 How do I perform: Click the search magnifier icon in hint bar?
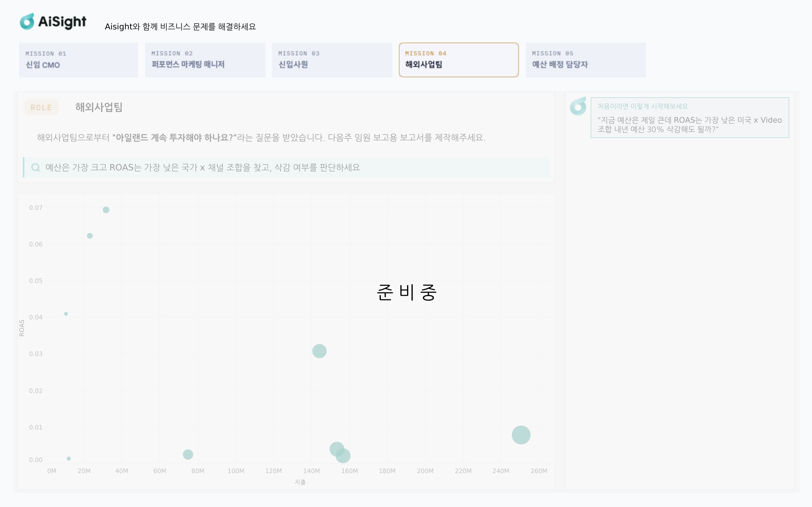(36, 167)
